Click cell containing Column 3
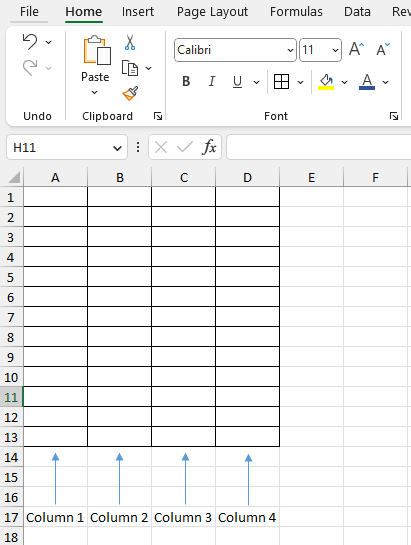411x545 pixels. 183,517
